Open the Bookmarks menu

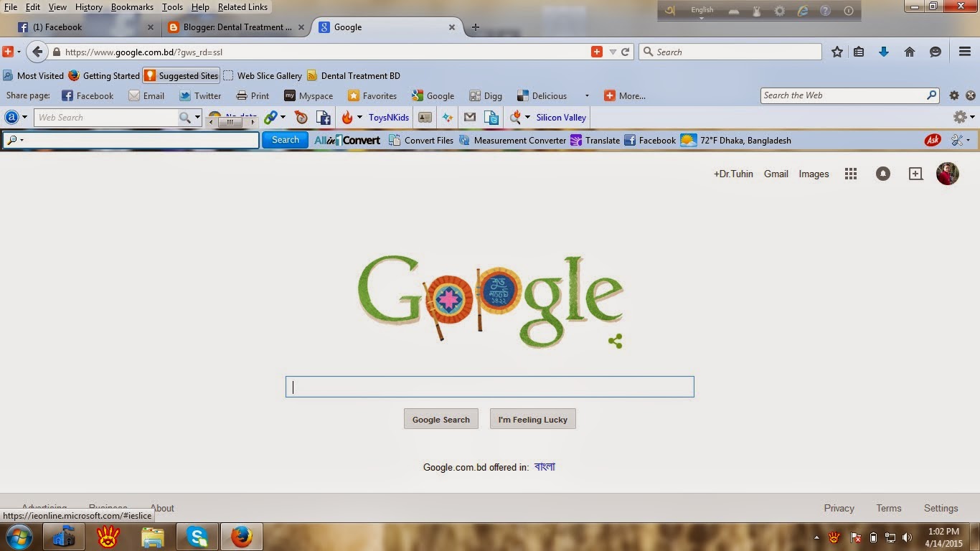pos(132,7)
